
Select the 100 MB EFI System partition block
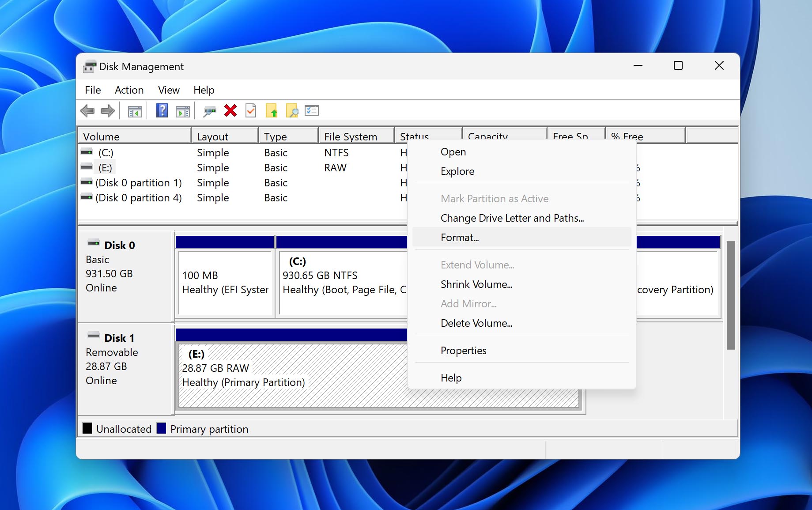(x=225, y=283)
